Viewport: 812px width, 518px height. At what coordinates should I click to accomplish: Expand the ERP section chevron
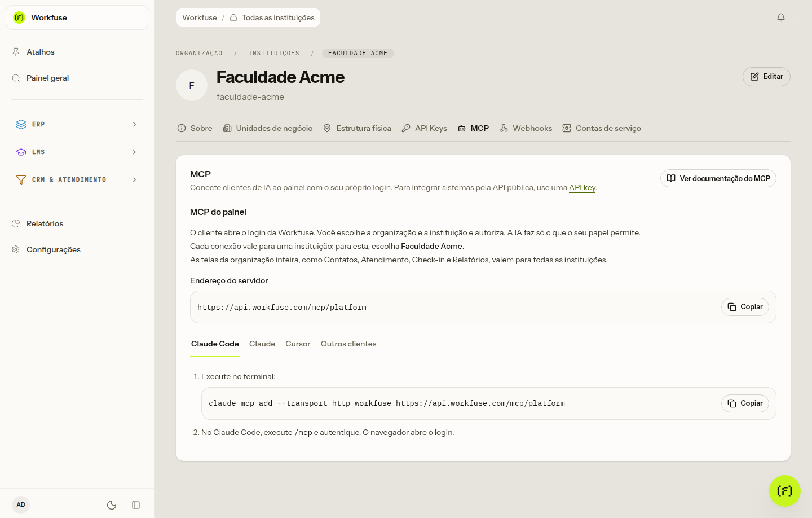tap(134, 124)
